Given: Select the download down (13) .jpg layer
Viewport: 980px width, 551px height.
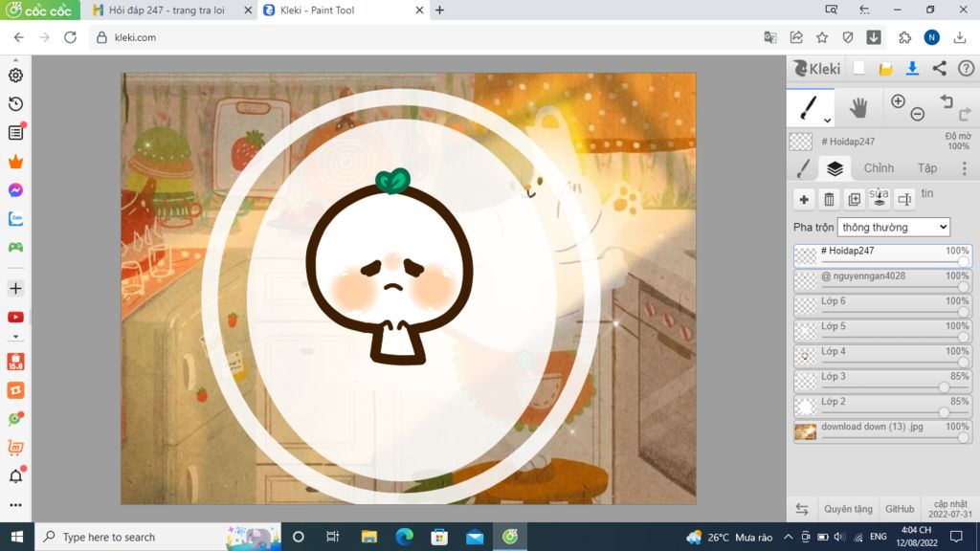Looking at the screenshot, I should 883,431.
